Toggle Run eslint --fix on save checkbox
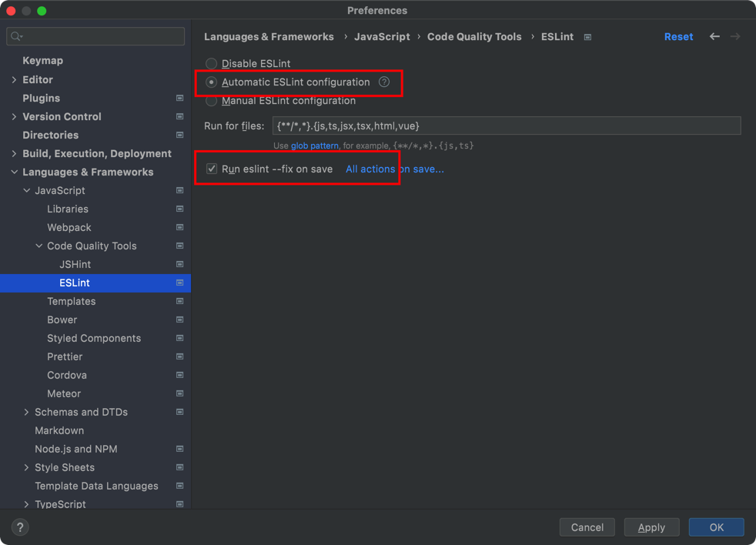 point(211,169)
